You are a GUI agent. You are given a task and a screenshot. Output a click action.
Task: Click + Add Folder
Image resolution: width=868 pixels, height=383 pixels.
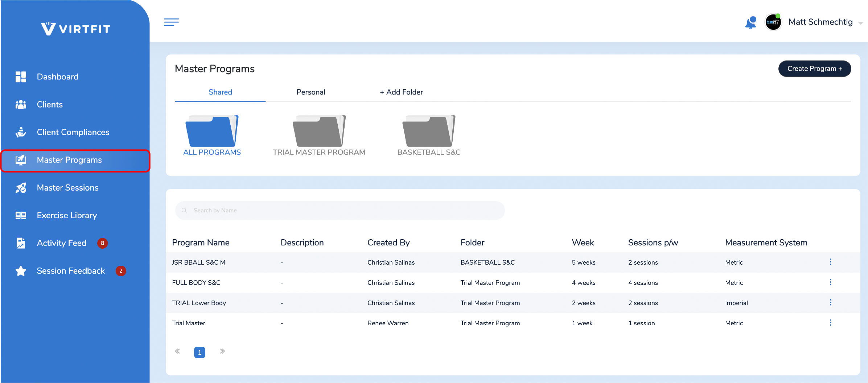pos(401,92)
